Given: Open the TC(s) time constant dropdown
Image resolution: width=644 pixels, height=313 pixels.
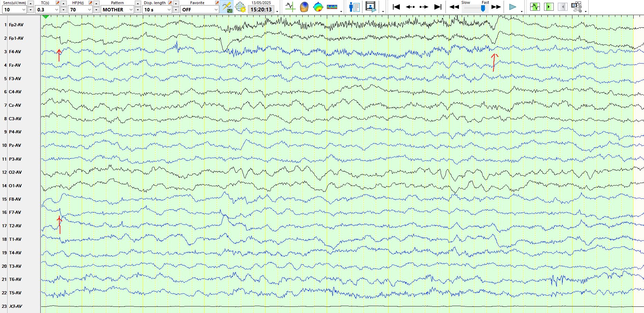Looking at the screenshot, I should coord(47,10).
